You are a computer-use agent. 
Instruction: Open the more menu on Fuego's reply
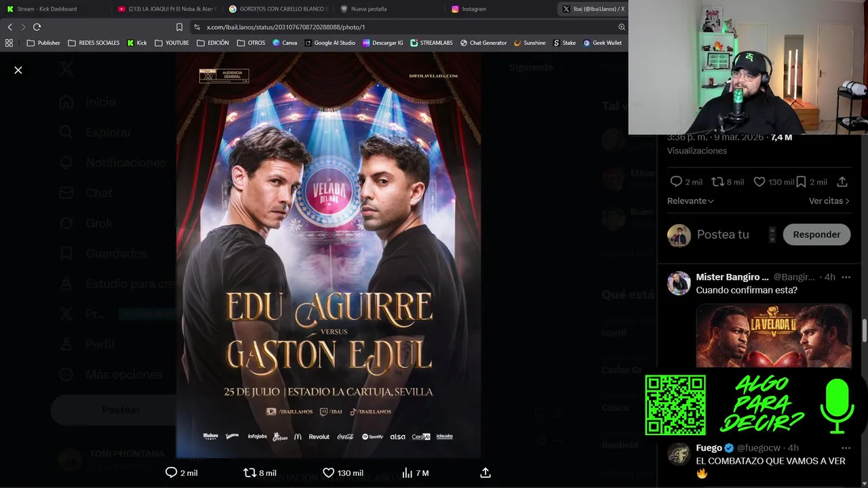(x=846, y=448)
